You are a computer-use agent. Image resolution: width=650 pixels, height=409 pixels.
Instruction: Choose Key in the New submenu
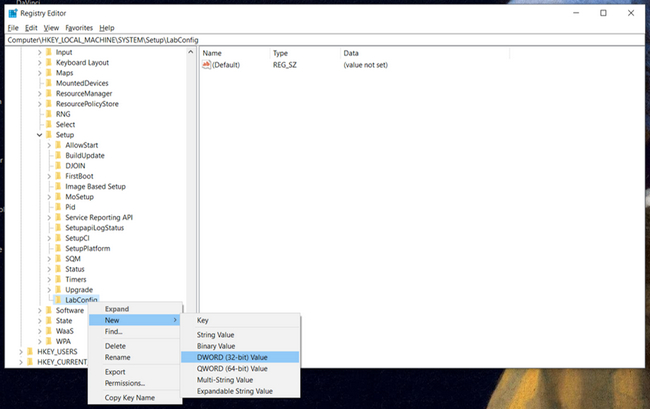click(240, 320)
